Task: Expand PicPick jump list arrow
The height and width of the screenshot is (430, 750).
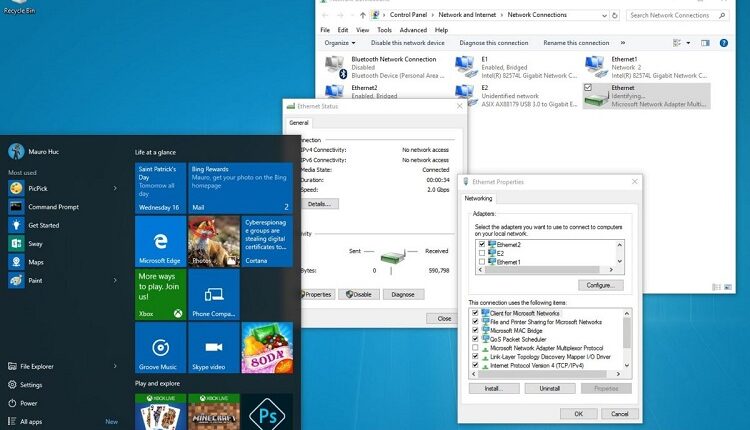Action: (x=115, y=188)
